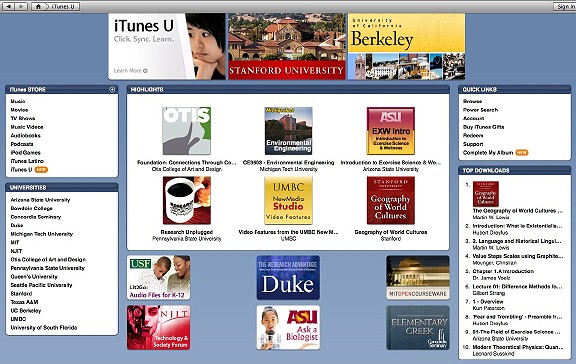Open Stanford in Universities list

[21, 293]
